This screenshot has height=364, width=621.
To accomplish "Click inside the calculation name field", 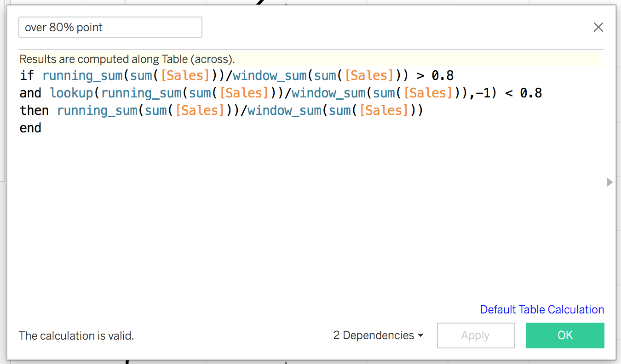I will (110, 27).
